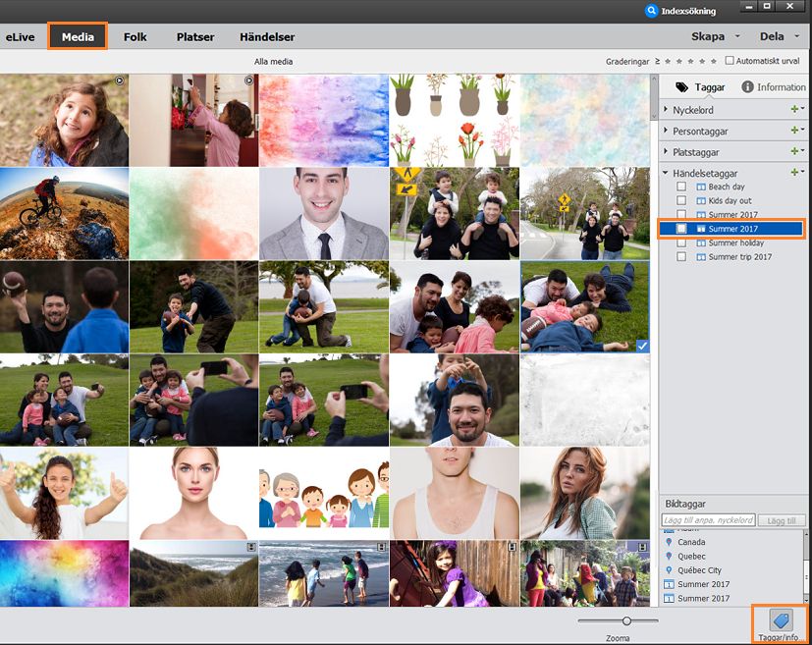This screenshot has height=645, width=812.
Task: Collapse the Händelsetaggar section
Action: [666, 173]
